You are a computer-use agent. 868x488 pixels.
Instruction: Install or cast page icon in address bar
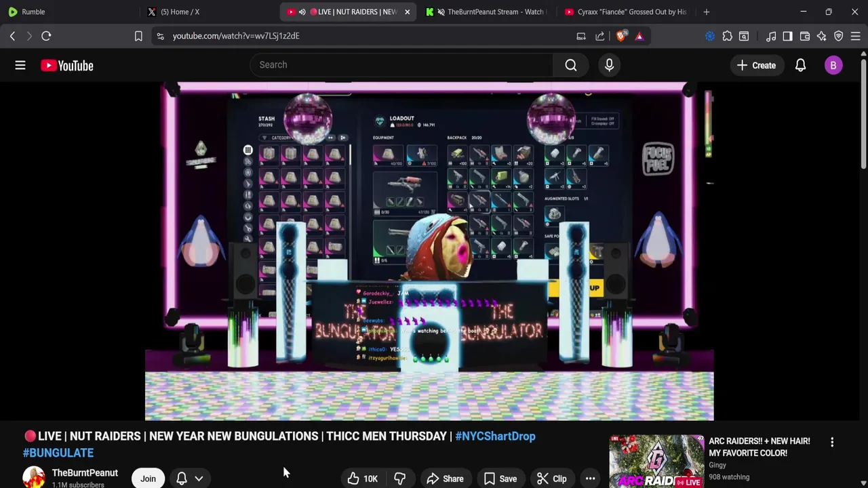(x=581, y=36)
